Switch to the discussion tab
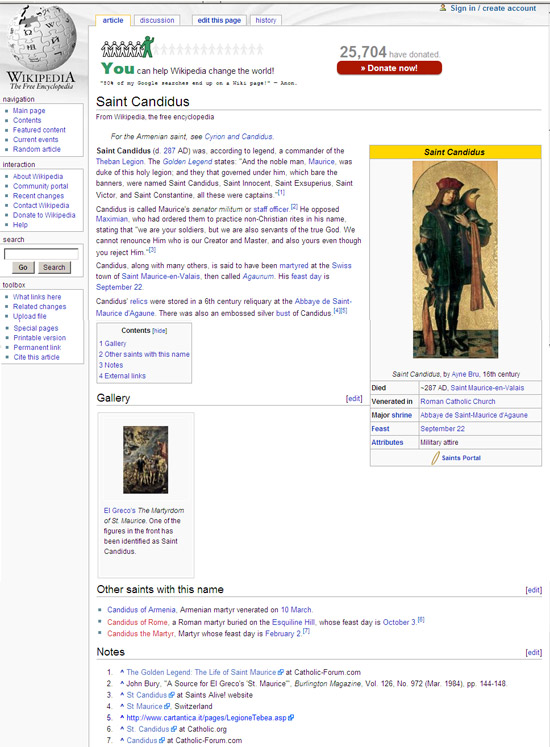The image size is (550, 747). [x=157, y=20]
